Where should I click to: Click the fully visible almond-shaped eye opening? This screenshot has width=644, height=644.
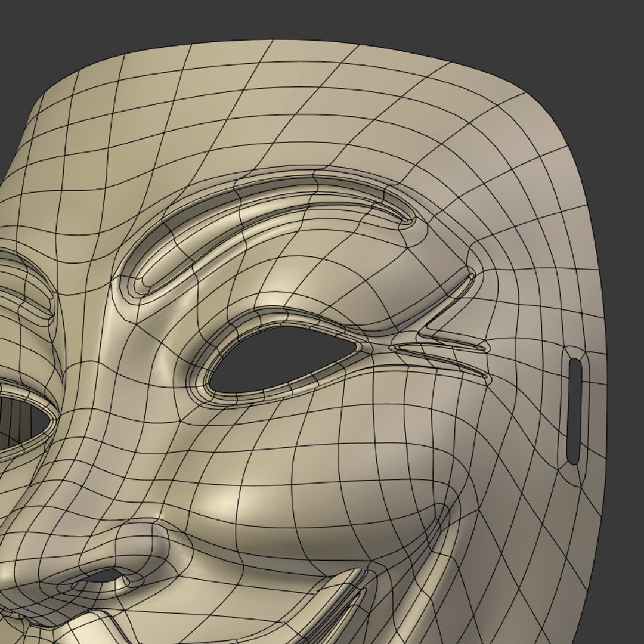click(283, 358)
